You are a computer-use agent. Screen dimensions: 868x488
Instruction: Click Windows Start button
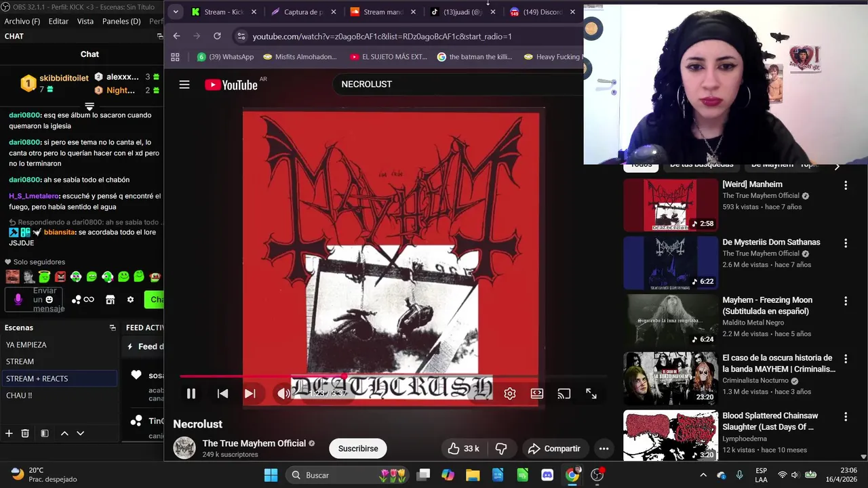271,475
